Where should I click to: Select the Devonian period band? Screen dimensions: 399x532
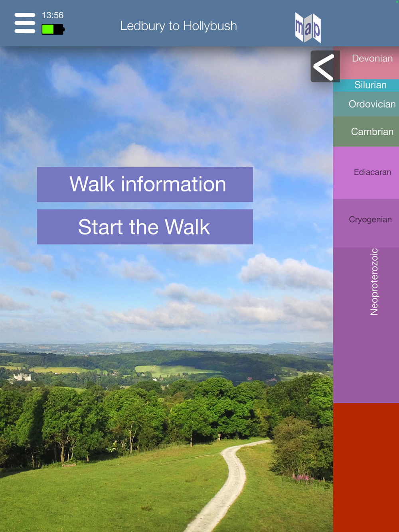click(x=366, y=63)
